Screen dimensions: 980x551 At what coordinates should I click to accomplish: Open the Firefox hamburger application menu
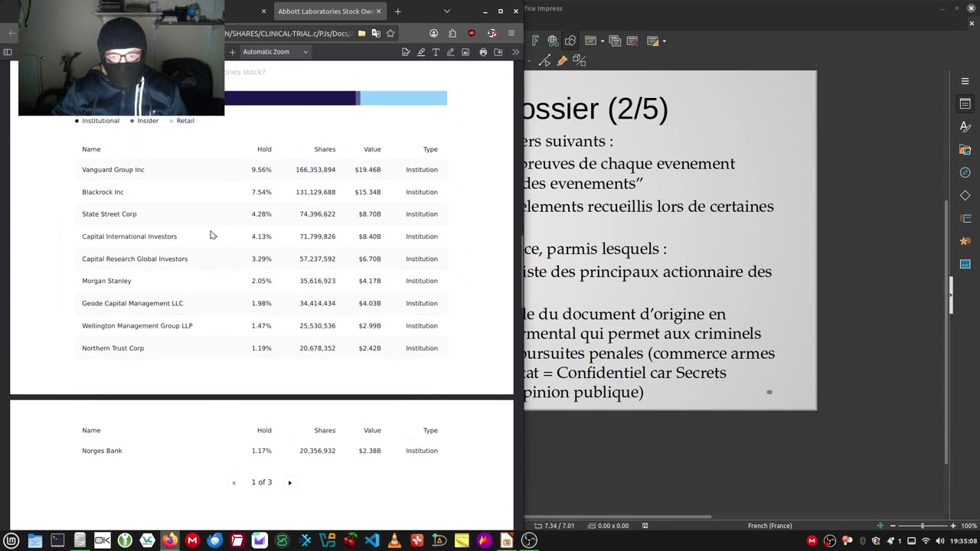click(511, 34)
